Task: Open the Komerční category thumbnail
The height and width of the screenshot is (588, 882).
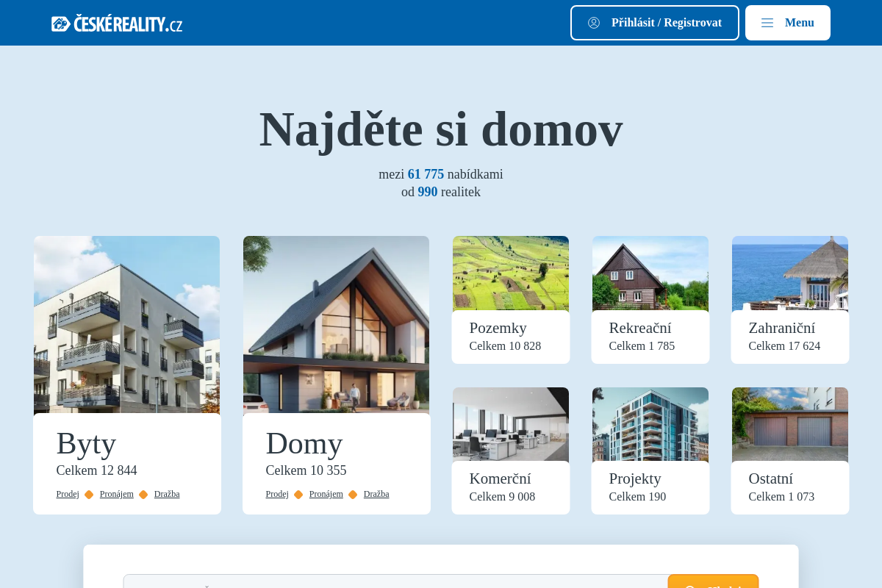Action: 510,424
